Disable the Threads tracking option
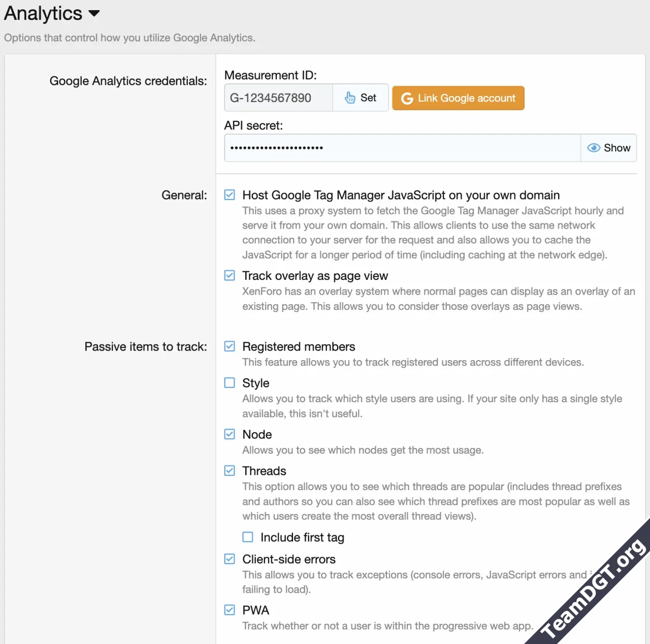650x644 pixels. [230, 470]
